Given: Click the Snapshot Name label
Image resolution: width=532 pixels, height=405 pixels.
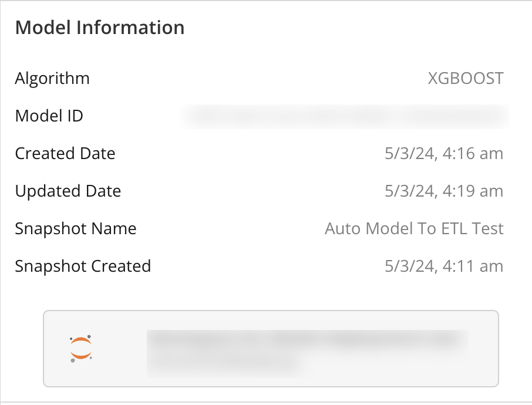Looking at the screenshot, I should point(76,228).
